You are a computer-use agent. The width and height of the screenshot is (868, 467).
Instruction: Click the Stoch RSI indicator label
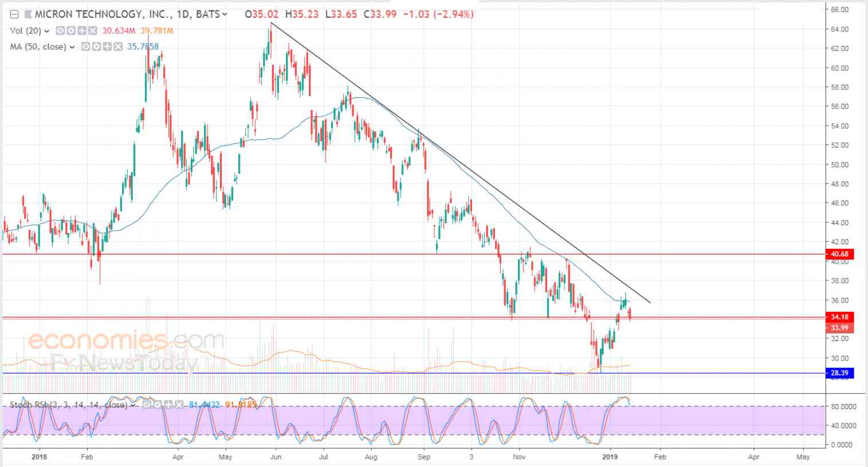(x=69, y=405)
